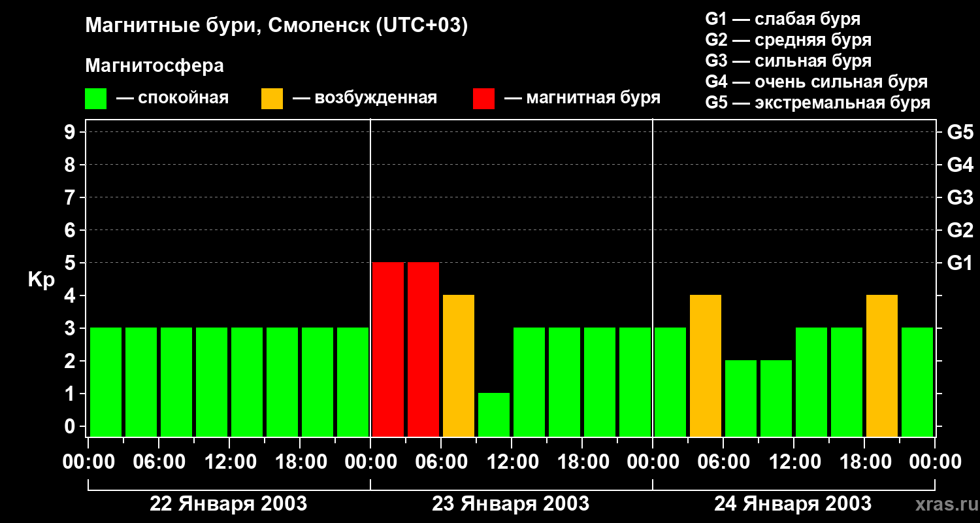Click the G5 label on the right axis
Image resolution: width=980 pixels, height=523 pixels.
pyautogui.click(x=960, y=132)
